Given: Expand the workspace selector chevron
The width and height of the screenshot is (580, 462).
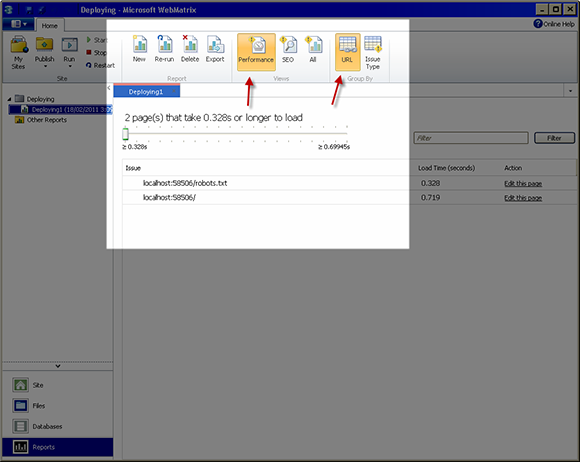Looking at the screenshot, I should coord(58,366).
